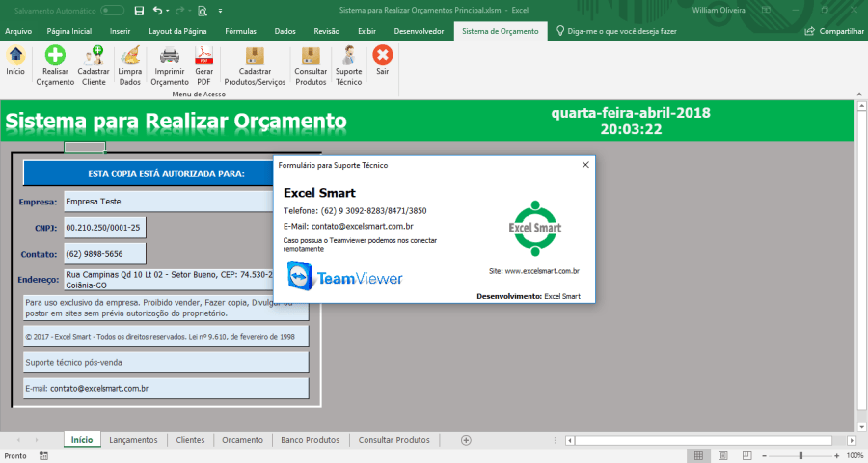Click the CNPJ 00.210.250/0001-25 field

105,228
